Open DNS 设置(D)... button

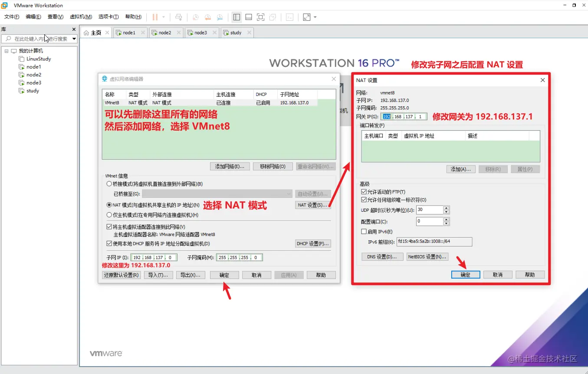click(382, 257)
